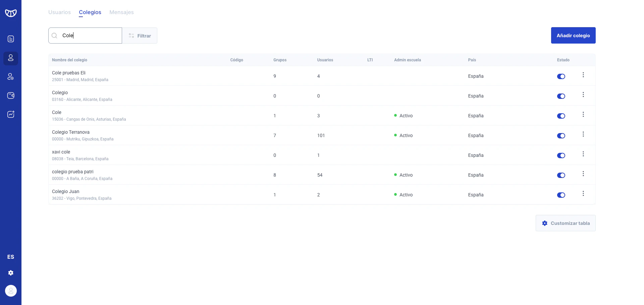Select the users sidebar icon
This screenshot has width=644, height=305.
tap(11, 58)
